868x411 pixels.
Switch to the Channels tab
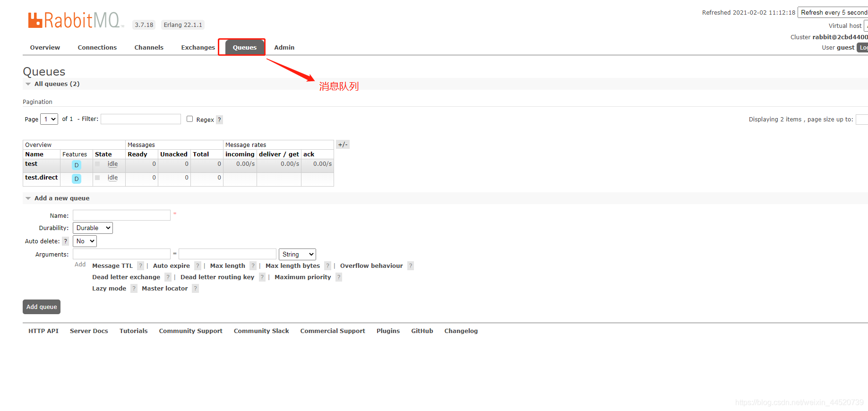(149, 48)
